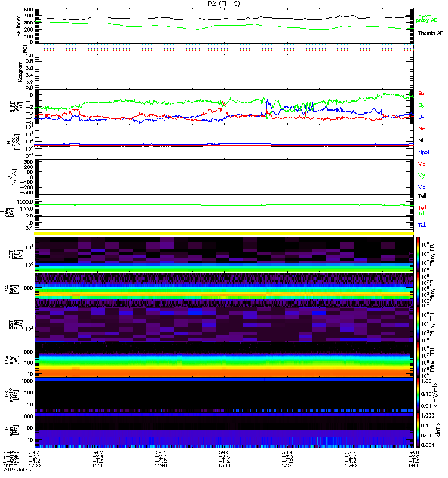Click inside the ESA ions spectrogram panel
The width and height of the screenshot is (448, 478).
[x=224, y=289]
